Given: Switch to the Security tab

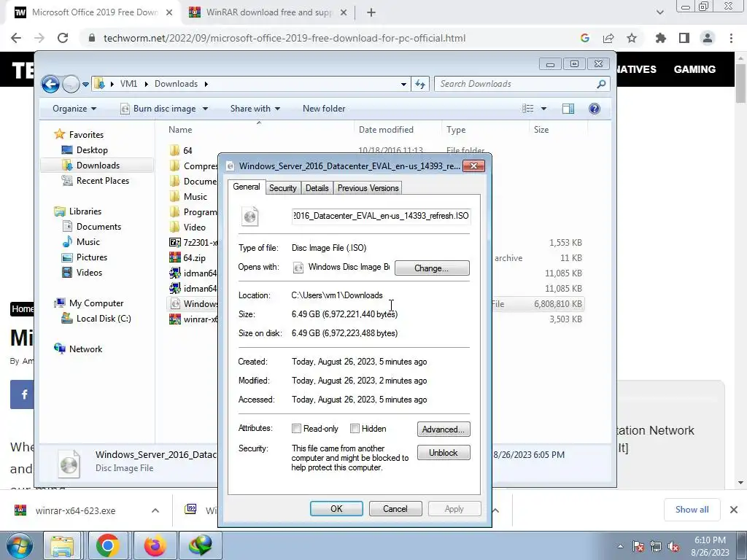Looking at the screenshot, I should 282,188.
